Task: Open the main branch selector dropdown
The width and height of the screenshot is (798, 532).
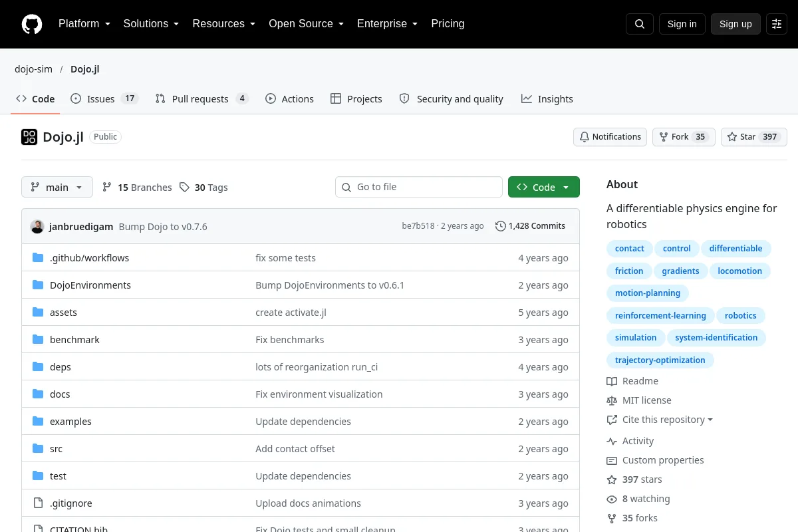Action: point(57,188)
